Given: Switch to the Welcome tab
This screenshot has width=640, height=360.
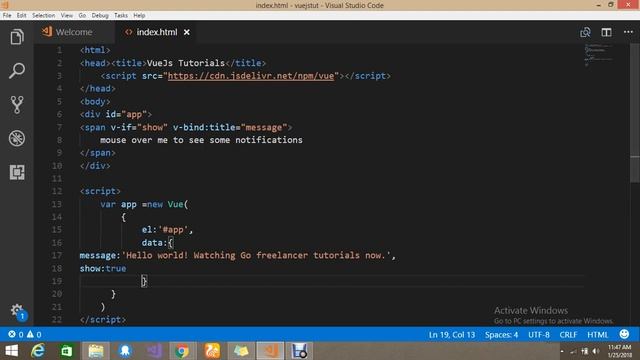Looking at the screenshot, I should [x=74, y=32].
